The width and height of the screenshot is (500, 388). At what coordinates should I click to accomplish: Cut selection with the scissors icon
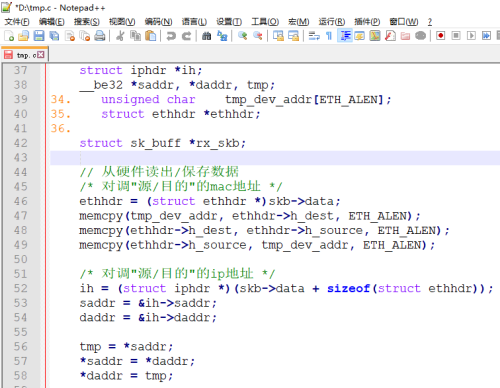tap(120, 36)
